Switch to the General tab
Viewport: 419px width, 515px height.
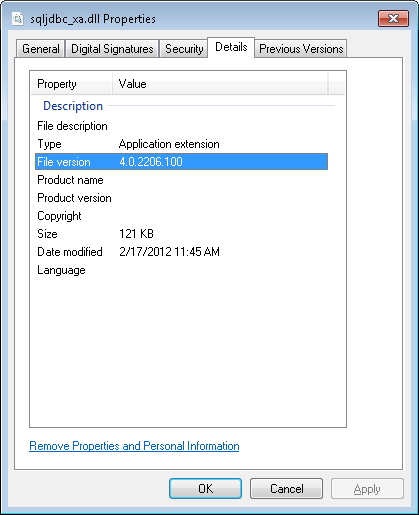coord(41,49)
